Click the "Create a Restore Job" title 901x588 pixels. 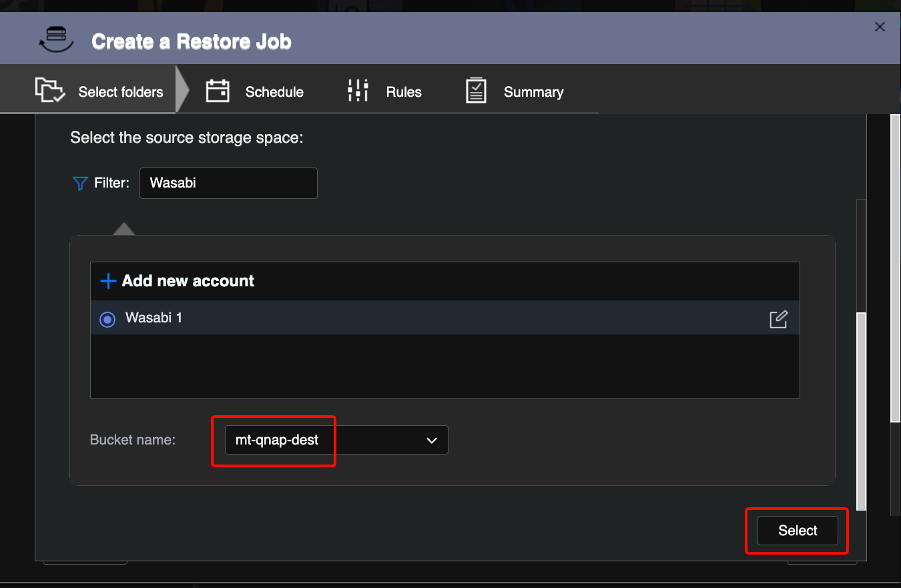tap(192, 41)
